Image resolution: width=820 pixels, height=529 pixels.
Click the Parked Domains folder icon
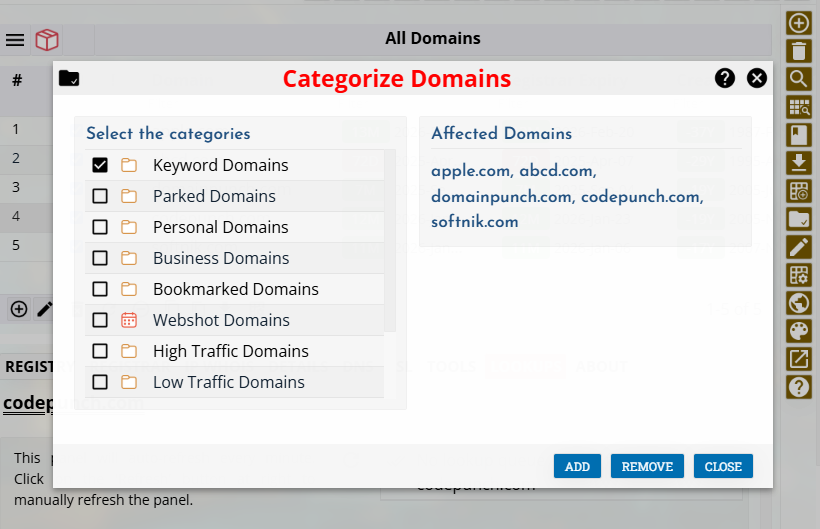pyautogui.click(x=129, y=196)
